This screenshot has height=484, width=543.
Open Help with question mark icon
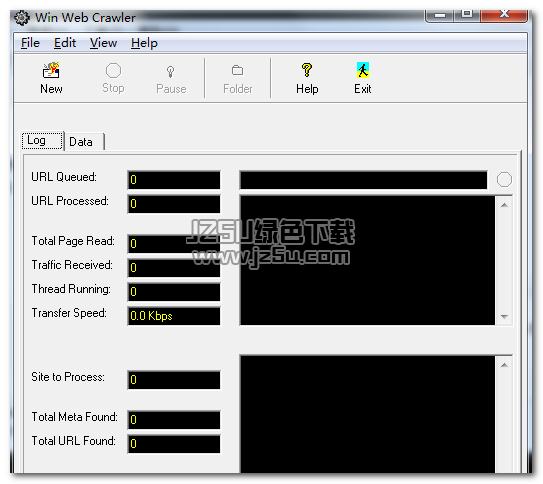[307, 70]
